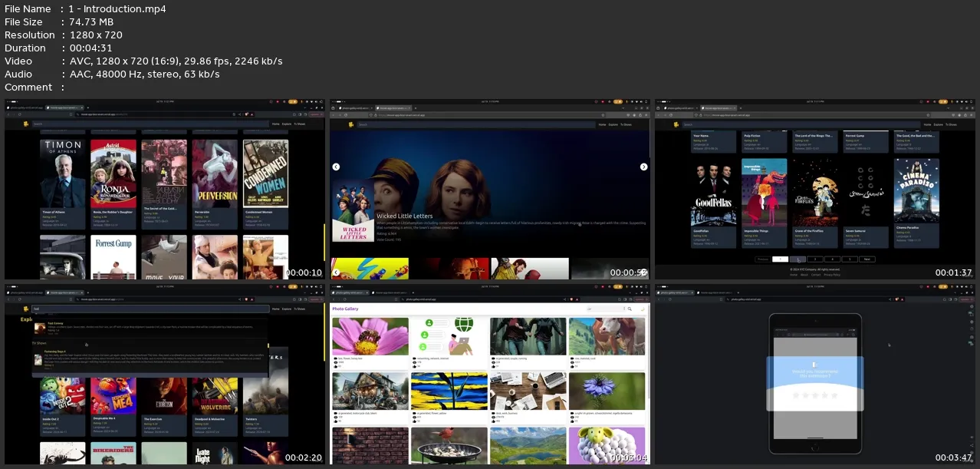Open the Impossible Things poster
This screenshot has width=980, height=469.
click(x=764, y=193)
